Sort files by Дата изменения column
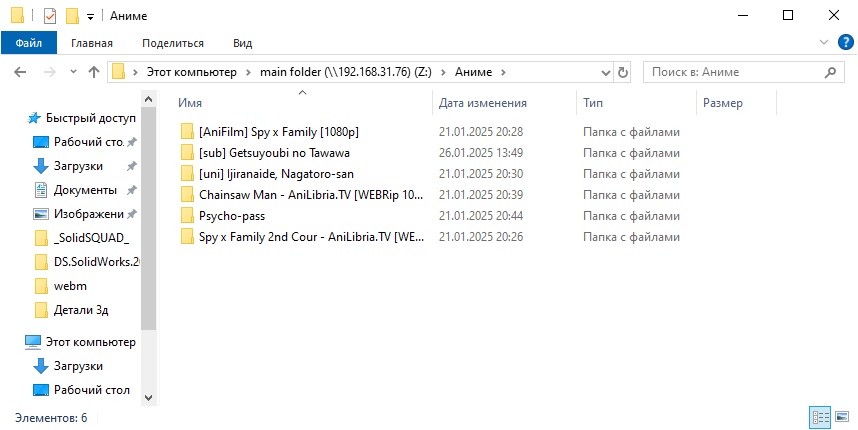858x430 pixels. [483, 103]
